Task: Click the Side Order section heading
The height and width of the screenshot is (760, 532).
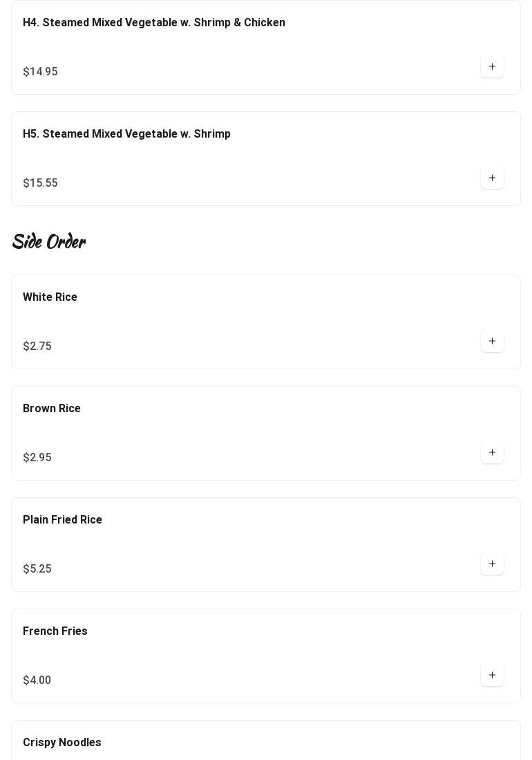Action: pyautogui.click(x=48, y=241)
